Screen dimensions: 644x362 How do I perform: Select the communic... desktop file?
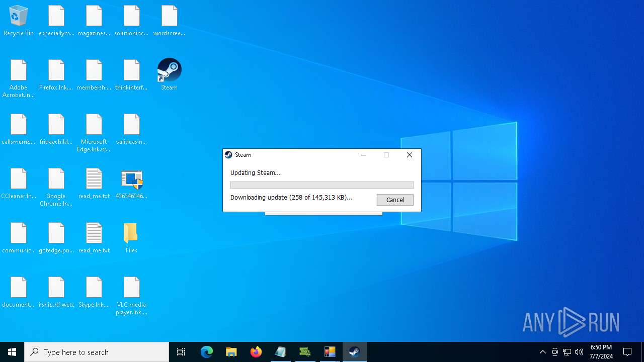click(19, 238)
